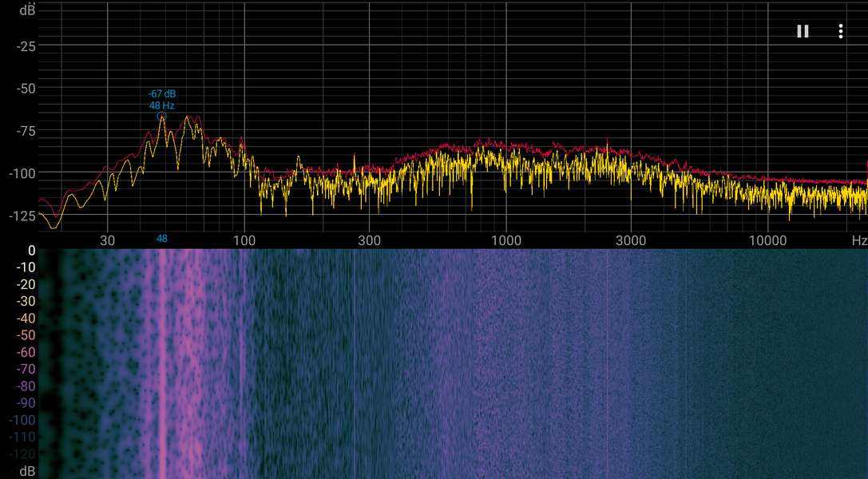Screen dimensions: 868x479
Task: Click the '-60' spectrogram scale label
Action: pyautogui.click(x=26, y=352)
